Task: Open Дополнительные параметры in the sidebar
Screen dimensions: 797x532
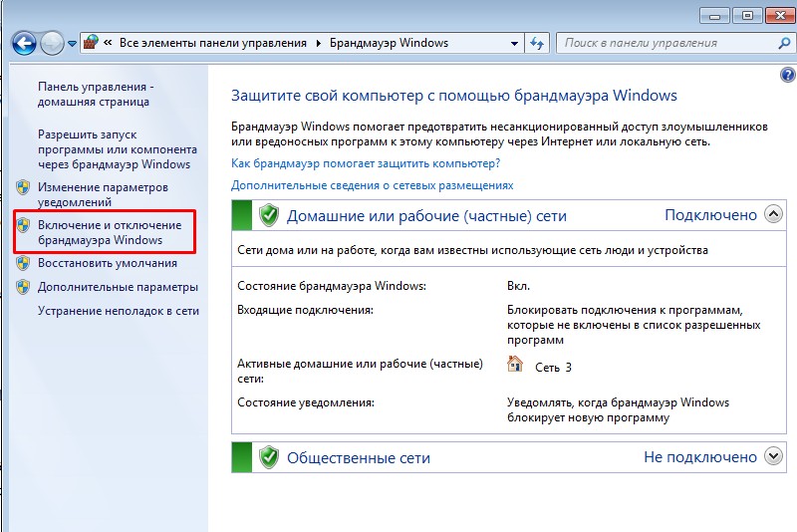Action: (118, 287)
